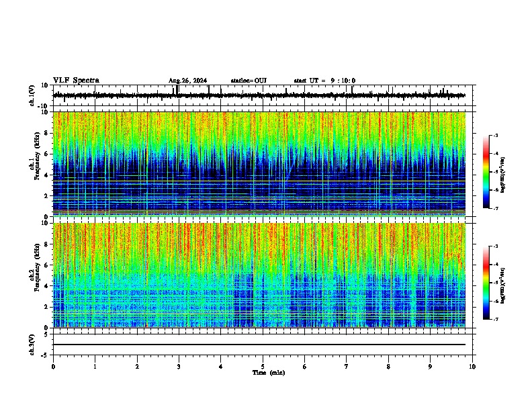Click the '2' kHz tick on ch.1 spectrogram
Image resolution: width=532 pixels, height=411 pixels.
click(x=46, y=195)
